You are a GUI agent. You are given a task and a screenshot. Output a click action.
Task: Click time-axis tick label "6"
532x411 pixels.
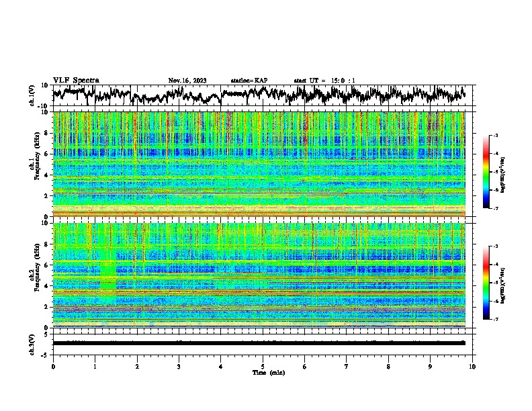(x=305, y=367)
